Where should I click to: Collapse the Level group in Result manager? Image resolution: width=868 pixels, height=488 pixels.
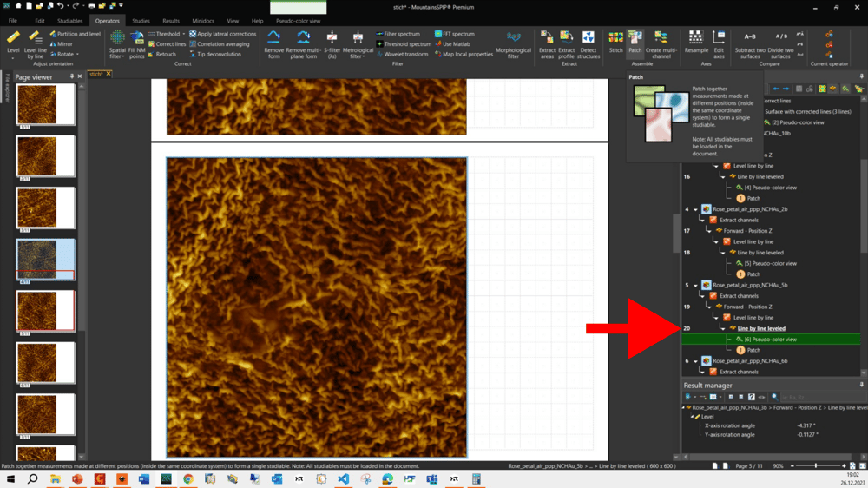pyautogui.click(x=692, y=417)
